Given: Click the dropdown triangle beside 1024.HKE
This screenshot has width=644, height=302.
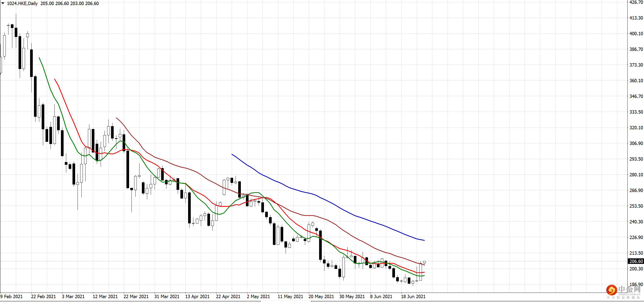Looking at the screenshot, I should pyautogui.click(x=3, y=3).
